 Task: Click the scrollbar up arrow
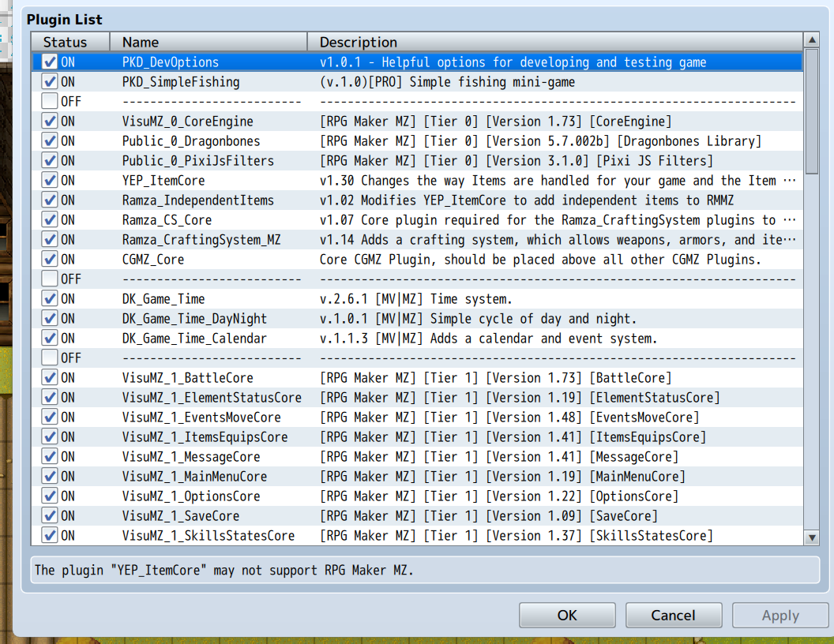812,39
